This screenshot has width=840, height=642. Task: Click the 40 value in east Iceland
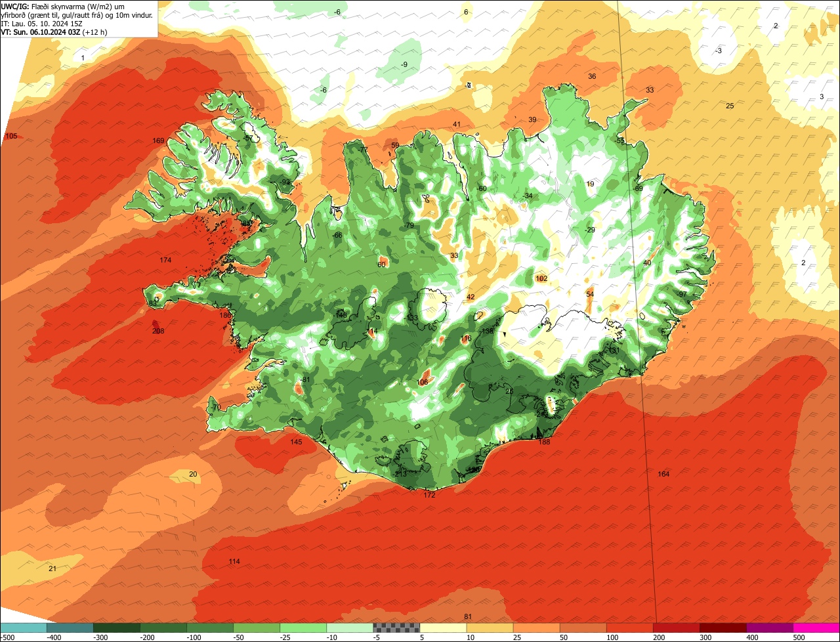coord(647,263)
